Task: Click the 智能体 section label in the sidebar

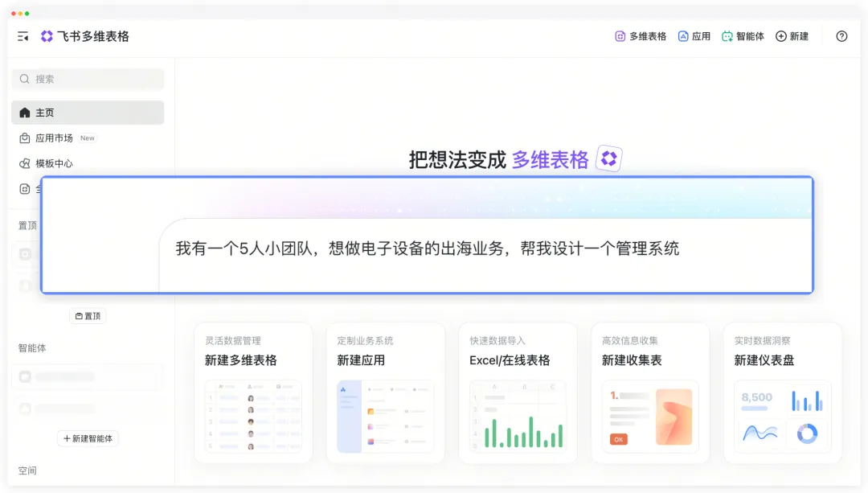Action: tap(32, 348)
